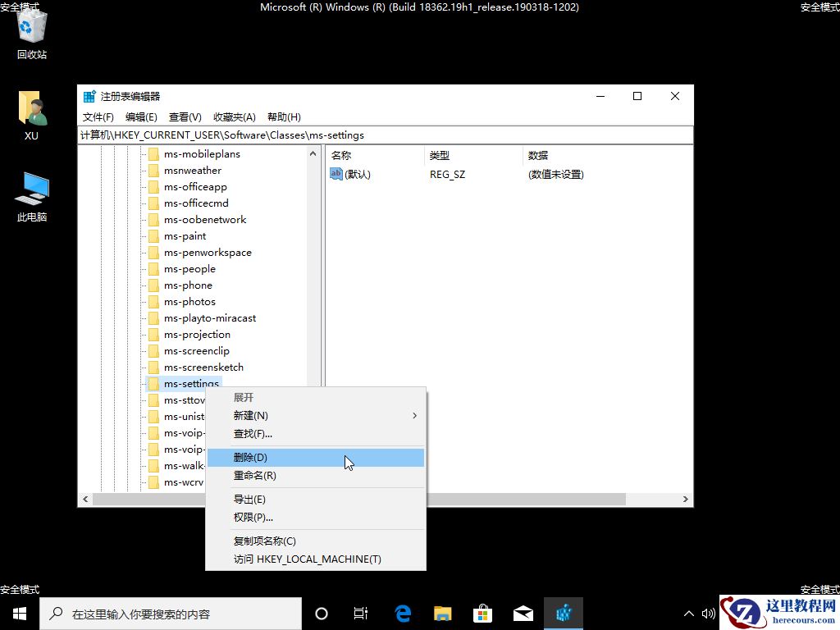Launch Microsoft Edge from the taskbar
This screenshot has width=840, height=630.
coord(402,613)
